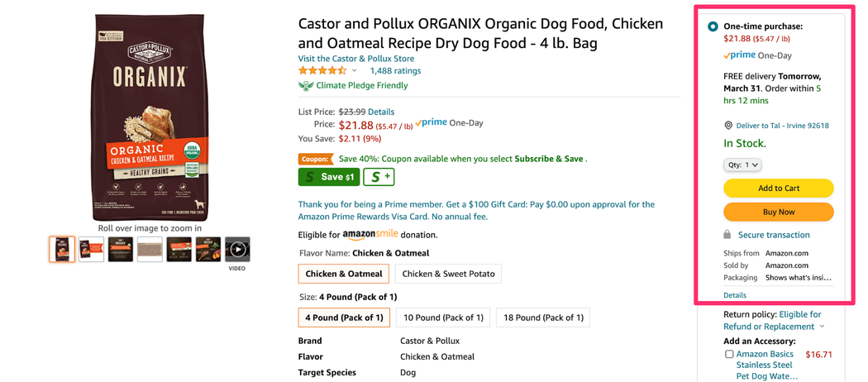Click the Add to Cart button
The width and height of the screenshot is (868, 382).
click(x=778, y=189)
